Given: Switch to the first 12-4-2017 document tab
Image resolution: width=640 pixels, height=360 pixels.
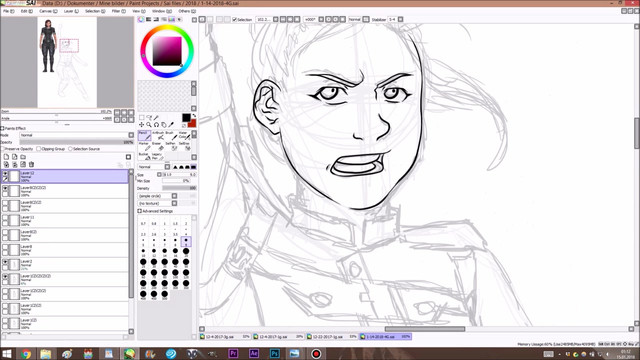Looking at the screenshot, I should tap(225, 337).
